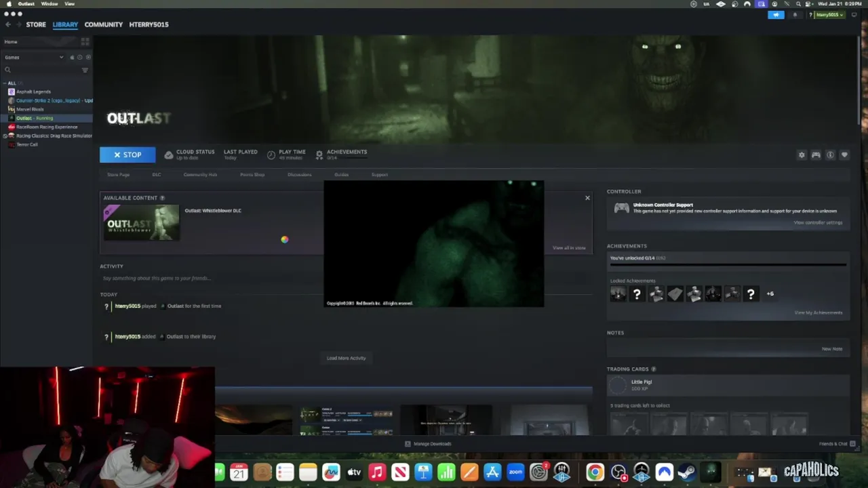Open the Games collection dropdown
Image resolution: width=868 pixels, height=488 pixels.
pyautogui.click(x=34, y=58)
